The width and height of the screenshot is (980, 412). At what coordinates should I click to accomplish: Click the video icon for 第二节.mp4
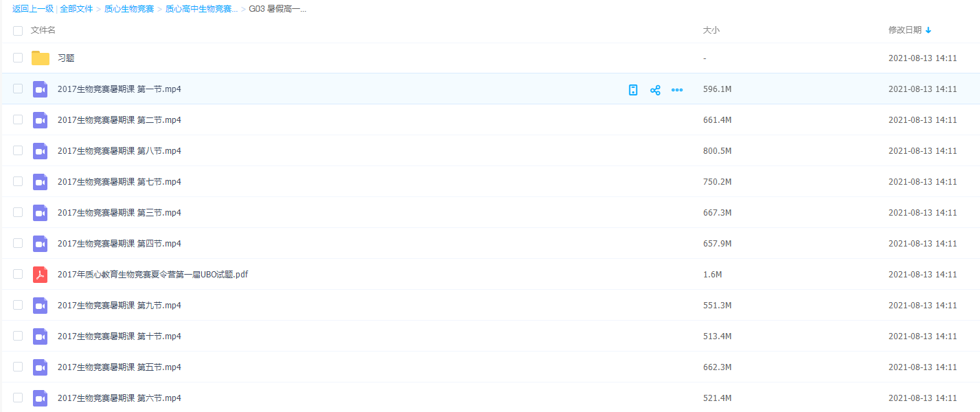[41, 120]
